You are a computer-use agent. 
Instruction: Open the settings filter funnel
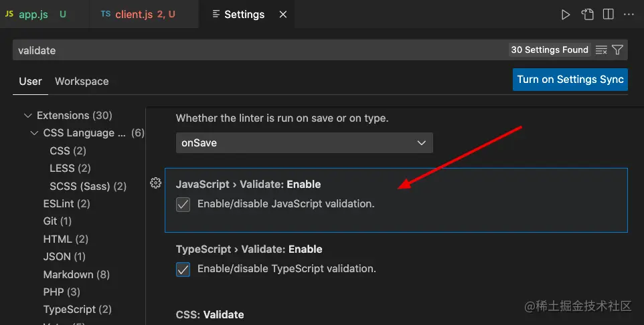pyautogui.click(x=618, y=50)
